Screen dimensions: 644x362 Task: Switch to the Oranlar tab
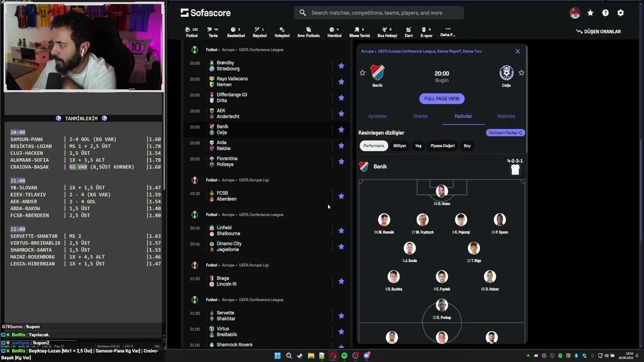pos(420,116)
